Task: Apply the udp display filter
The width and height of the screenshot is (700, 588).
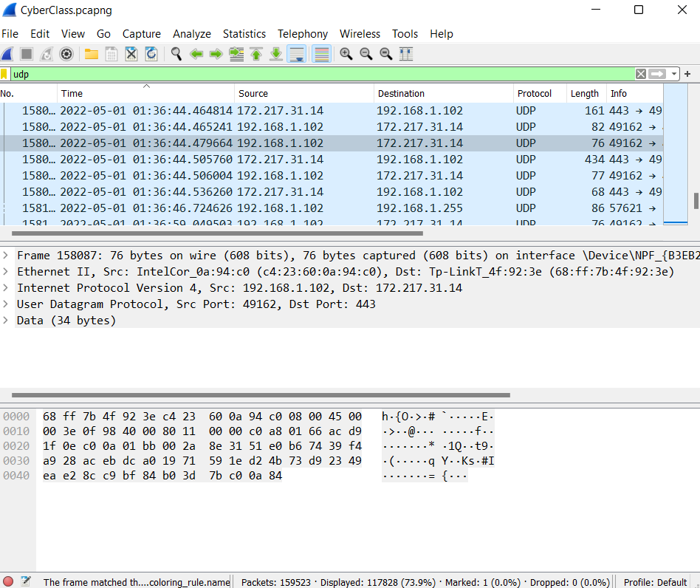Action: click(x=656, y=74)
